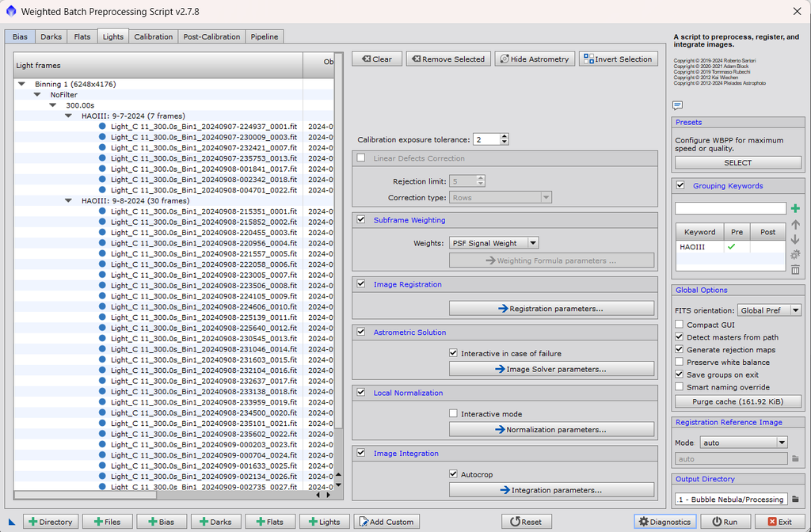The image size is (811, 532).
Task: Add Files using the plus Files button
Action: pos(107,522)
